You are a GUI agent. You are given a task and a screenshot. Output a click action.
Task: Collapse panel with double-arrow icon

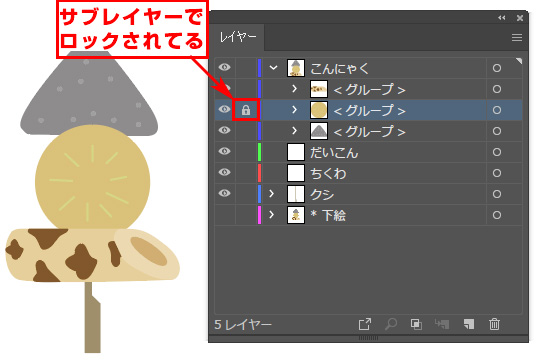point(501,18)
